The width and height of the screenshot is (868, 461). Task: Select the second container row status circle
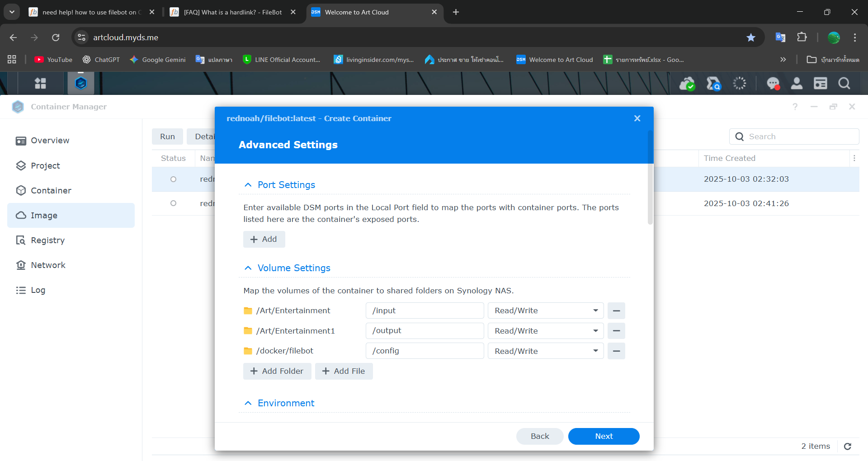[x=173, y=203]
